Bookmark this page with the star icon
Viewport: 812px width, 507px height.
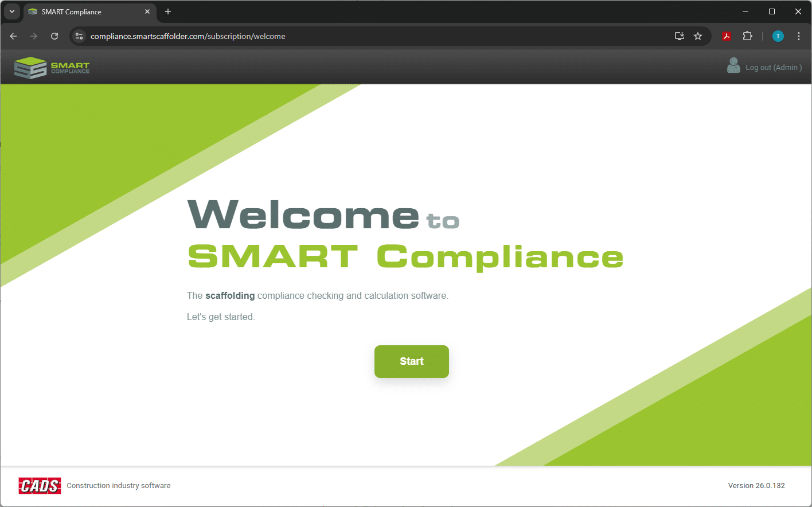tap(698, 36)
